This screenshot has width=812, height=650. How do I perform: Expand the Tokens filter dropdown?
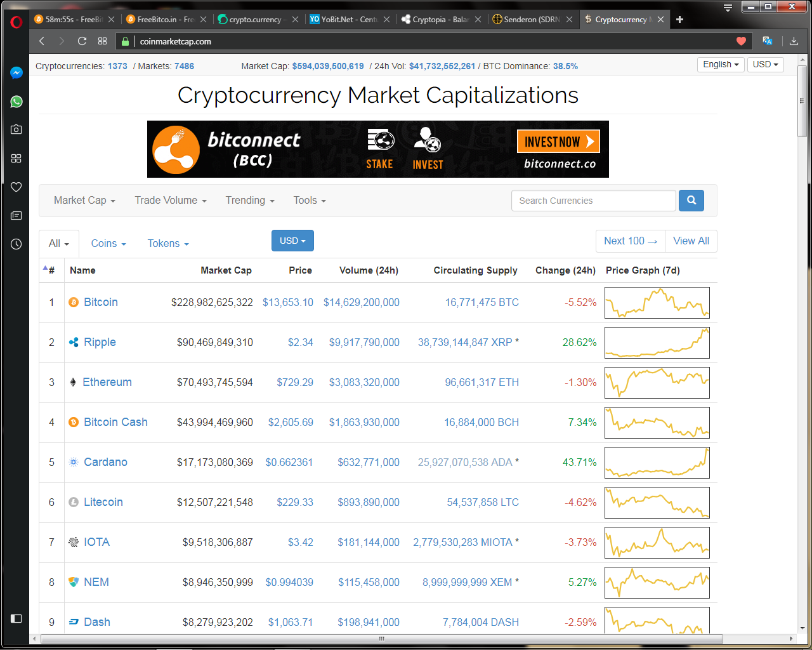pos(168,244)
